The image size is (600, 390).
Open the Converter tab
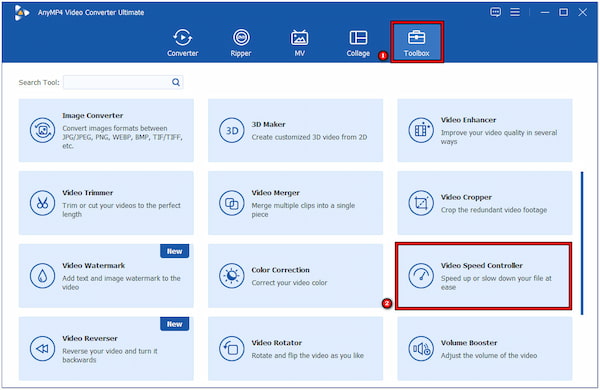(x=183, y=43)
